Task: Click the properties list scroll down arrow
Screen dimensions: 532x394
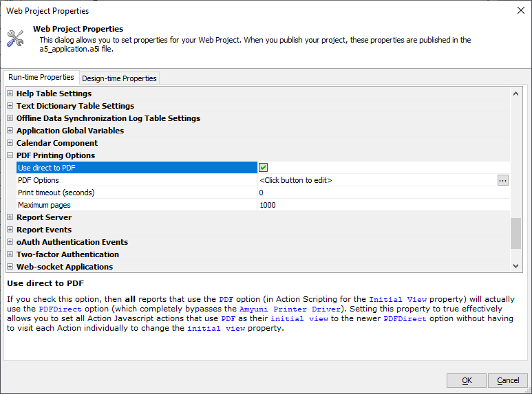Action: coord(515,266)
